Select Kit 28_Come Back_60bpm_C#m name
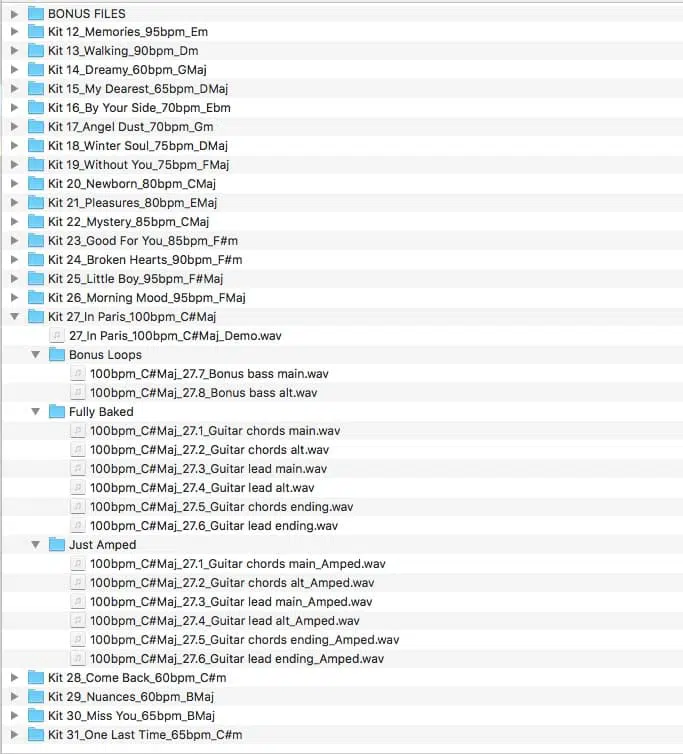683x754 pixels. [x=137, y=678]
